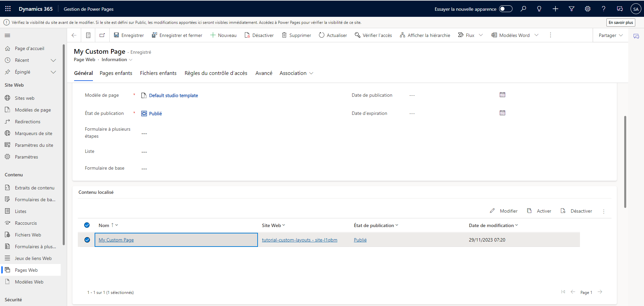Open the settings gear in top bar
644x306 pixels.
pyautogui.click(x=588, y=9)
